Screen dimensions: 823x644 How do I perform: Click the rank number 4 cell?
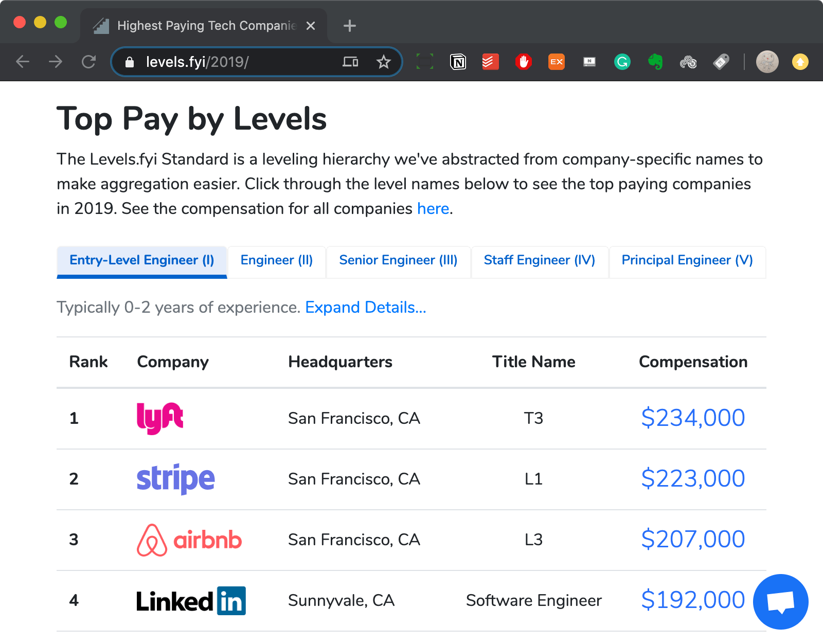(74, 601)
